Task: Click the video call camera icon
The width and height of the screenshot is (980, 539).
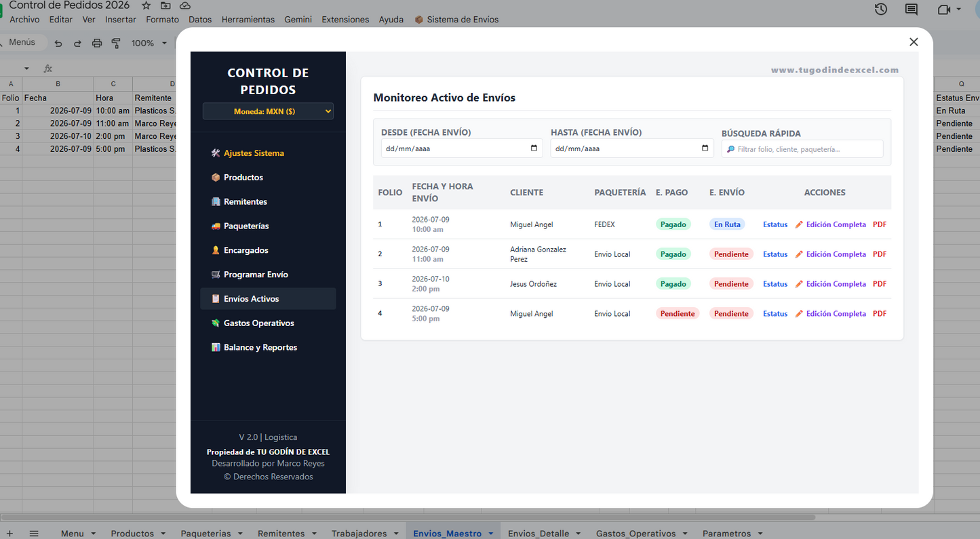Action: pos(944,9)
